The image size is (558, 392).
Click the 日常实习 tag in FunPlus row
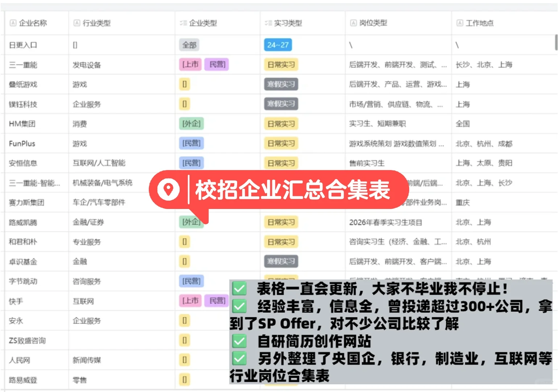pos(281,143)
